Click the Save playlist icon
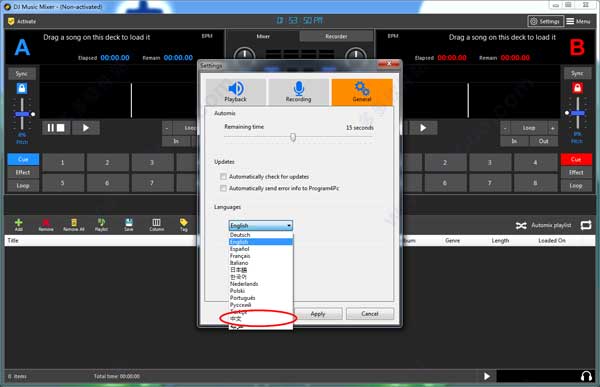Screen dimensions: 600x387 pyautogui.click(x=129, y=224)
